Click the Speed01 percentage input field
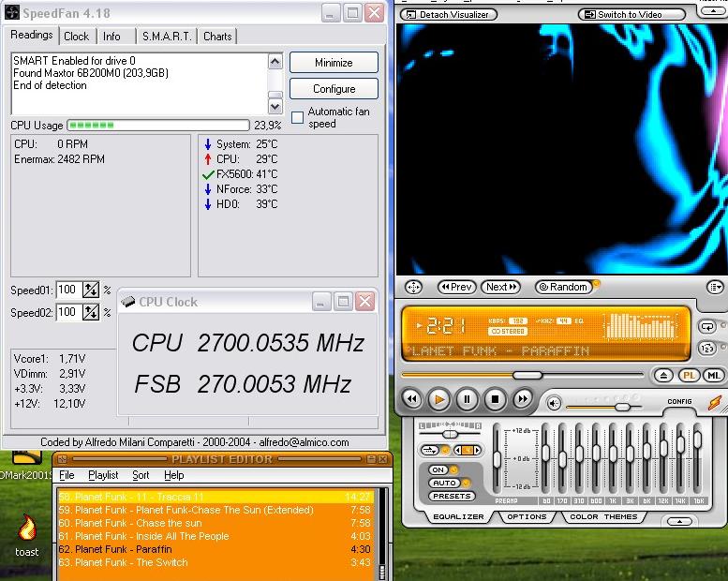This screenshot has height=581, width=728. point(68,290)
